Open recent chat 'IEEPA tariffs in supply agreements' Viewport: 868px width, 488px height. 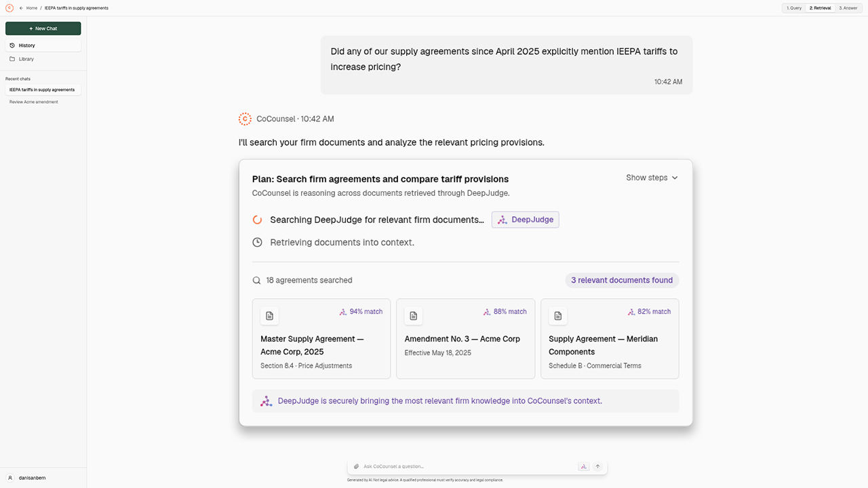click(43, 89)
